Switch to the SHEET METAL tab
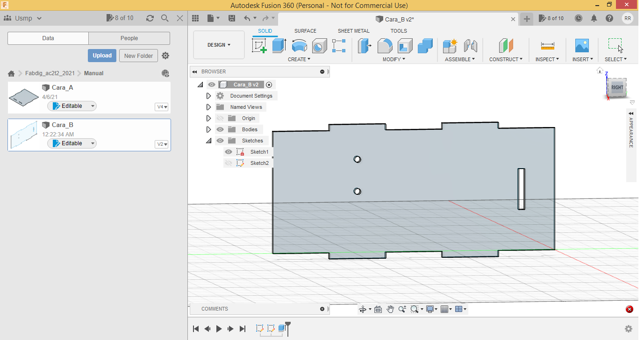Screen dimensions: 644x340 [353, 31]
